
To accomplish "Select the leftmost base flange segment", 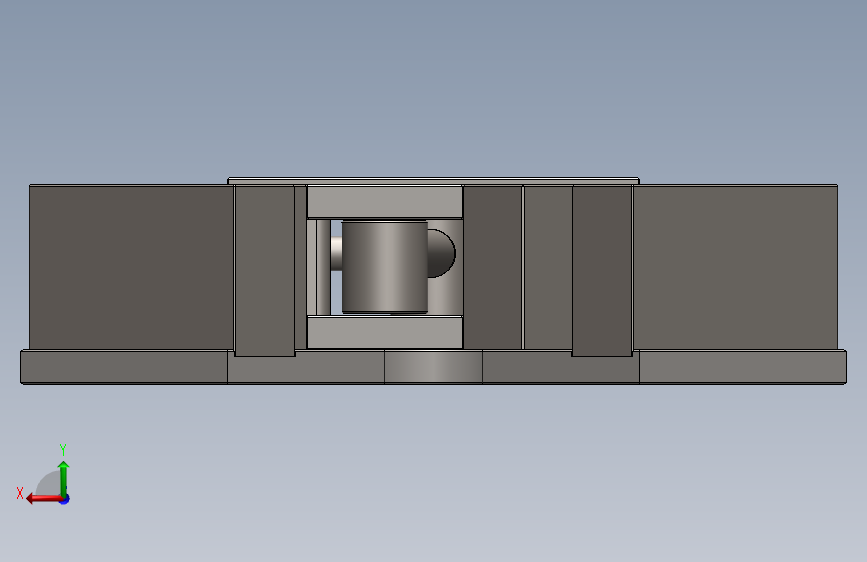I will (x=124, y=367).
